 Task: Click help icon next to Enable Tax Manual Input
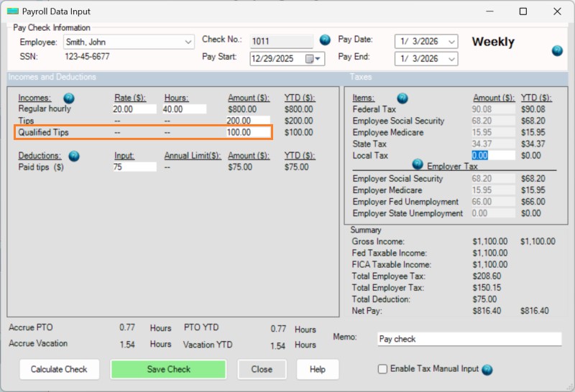pos(487,370)
